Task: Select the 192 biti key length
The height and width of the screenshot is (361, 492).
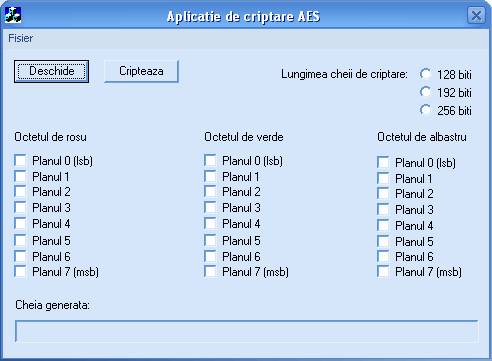Action: pos(426,92)
